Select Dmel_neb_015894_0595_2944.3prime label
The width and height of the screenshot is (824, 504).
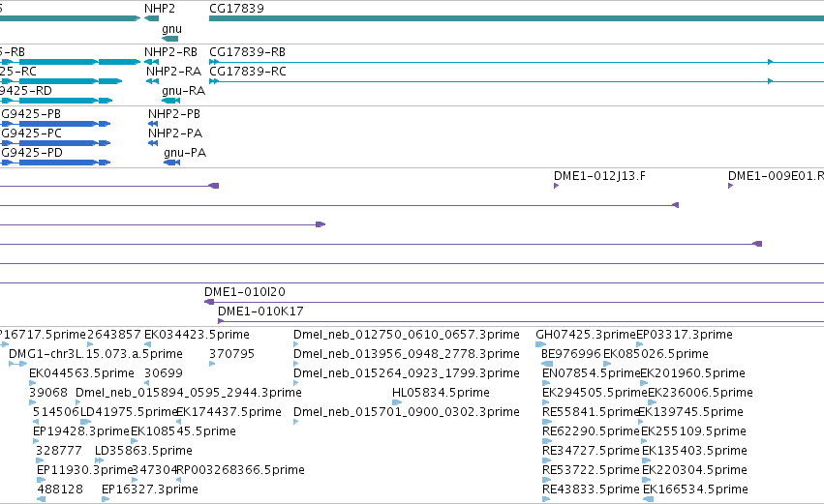[x=189, y=393]
